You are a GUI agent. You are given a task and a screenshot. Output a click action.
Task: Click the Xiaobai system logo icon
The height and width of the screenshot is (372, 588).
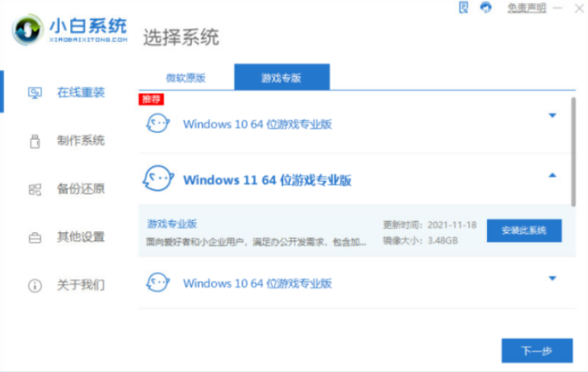pyautogui.click(x=27, y=30)
